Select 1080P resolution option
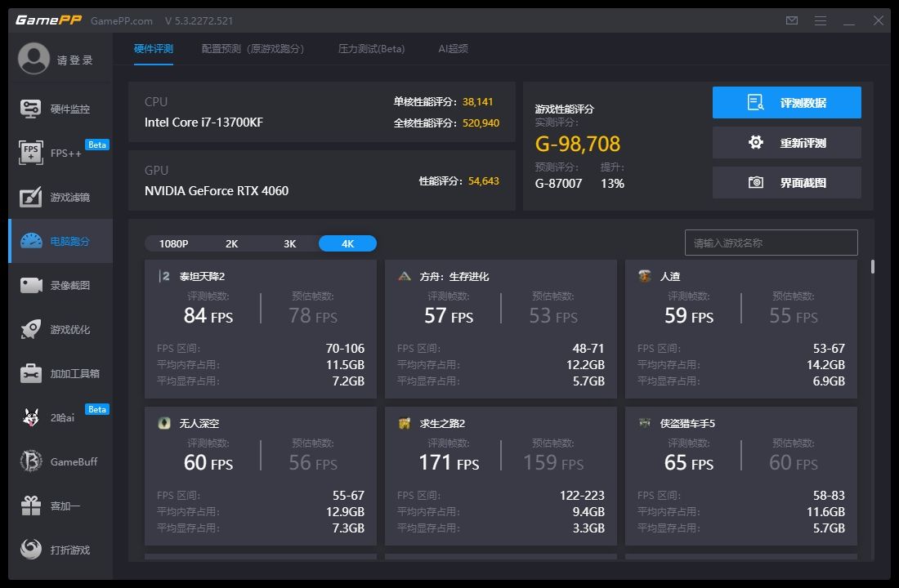This screenshot has height=588, width=899. 174,243
